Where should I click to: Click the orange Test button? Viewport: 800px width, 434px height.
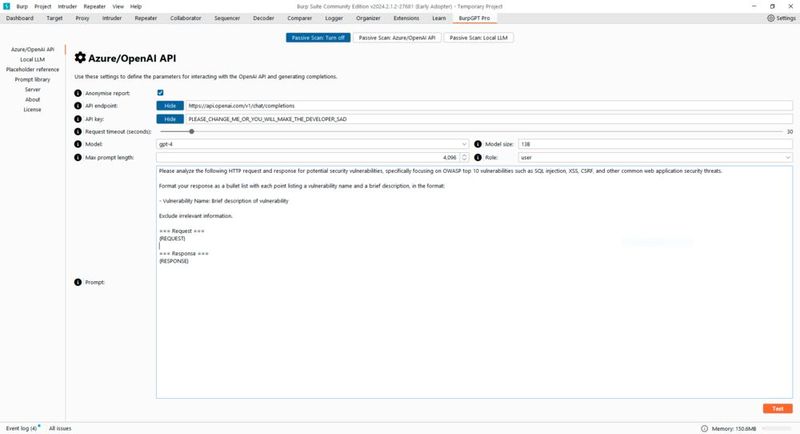pos(778,409)
